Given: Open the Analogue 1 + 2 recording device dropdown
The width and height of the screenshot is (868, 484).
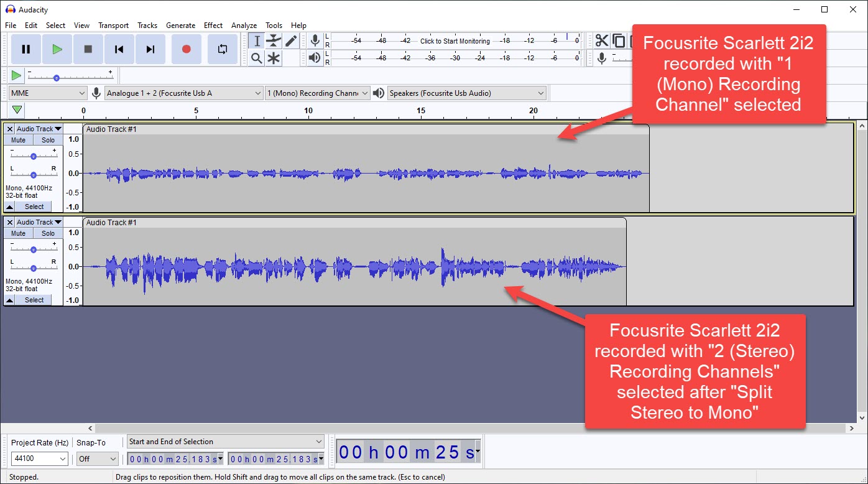Looking at the screenshot, I should coord(184,93).
